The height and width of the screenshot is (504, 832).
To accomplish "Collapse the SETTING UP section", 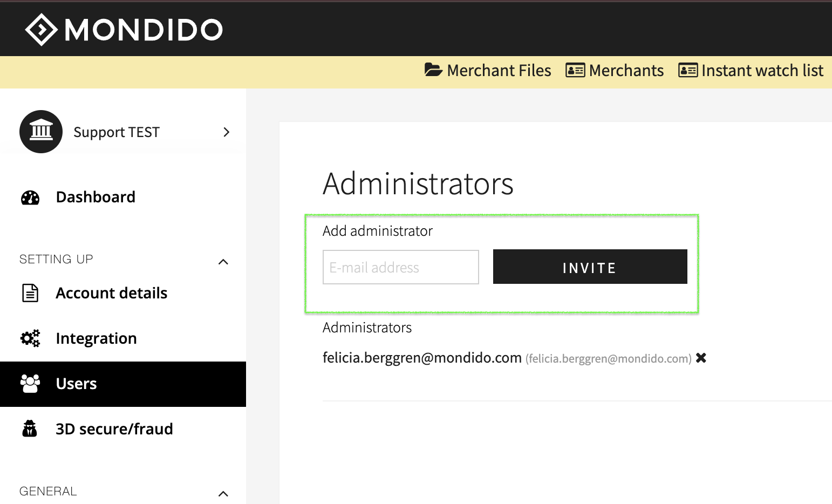I will [223, 262].
